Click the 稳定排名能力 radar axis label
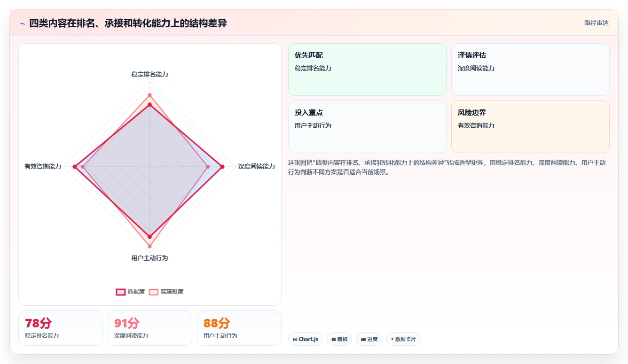628x364 pixels. point(149,74)
